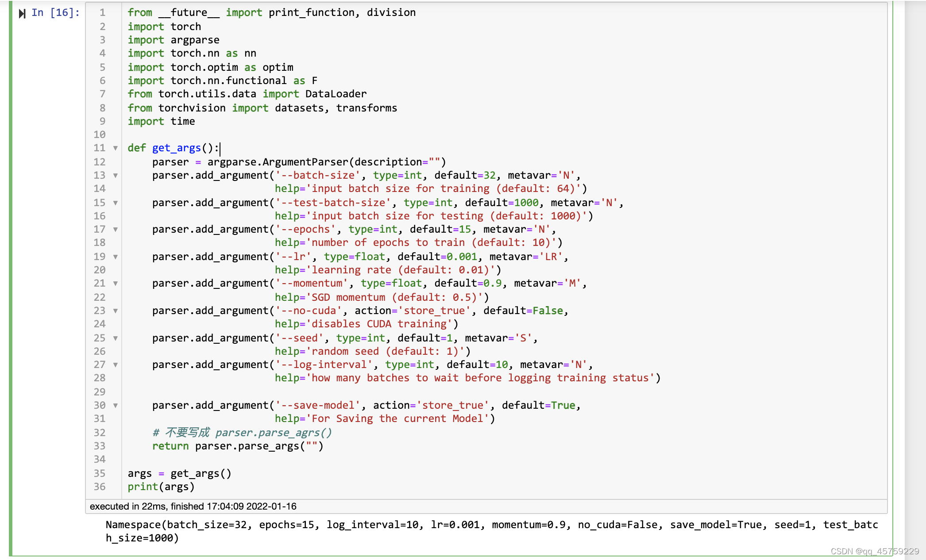The image size is (926, 560).
Task: Collapse the --log-interval code block
Action: click(116, 365)
